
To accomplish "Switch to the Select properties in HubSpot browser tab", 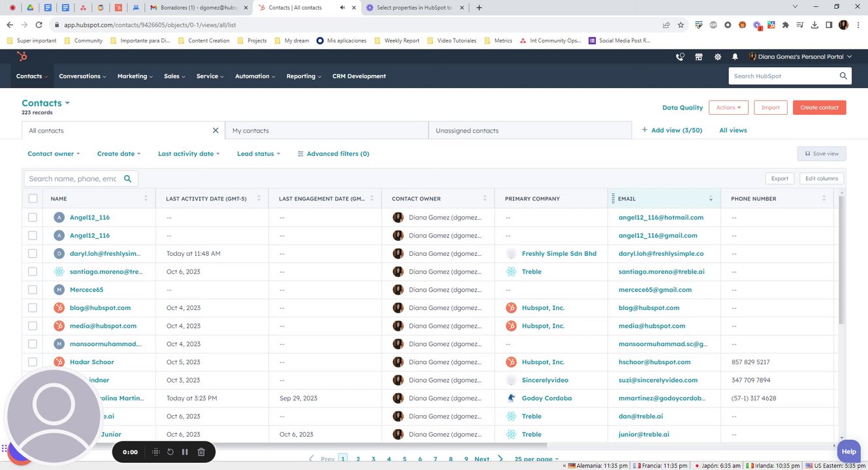I will click(x=414, y=8).
